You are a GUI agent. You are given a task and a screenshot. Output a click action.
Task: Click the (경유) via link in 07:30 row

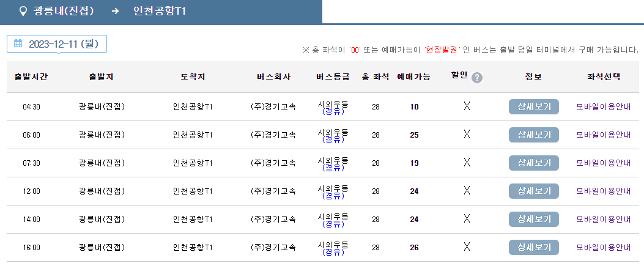(333, 168)
